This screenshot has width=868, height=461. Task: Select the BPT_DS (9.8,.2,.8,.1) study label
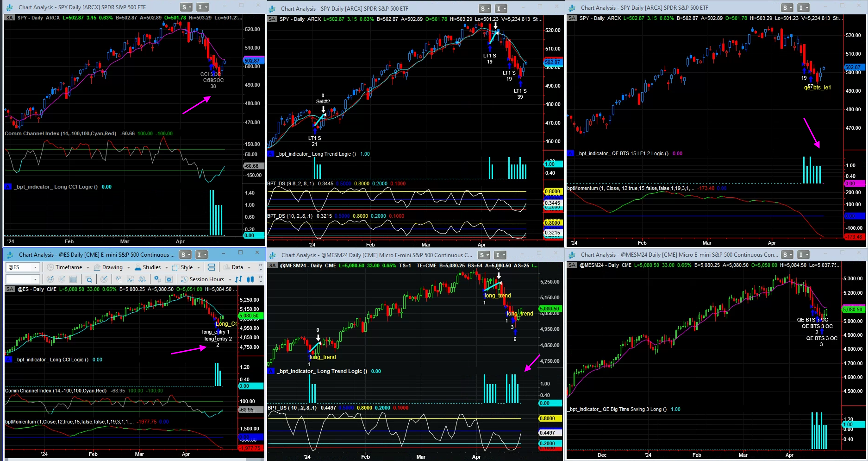(290, 183)
